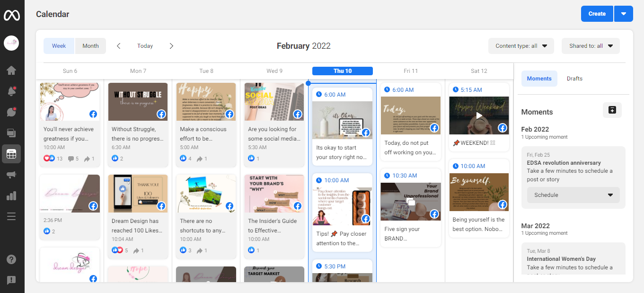Open Thursday 10:00 AM tips post image
Screen dimensions: 644x293
(343, 206)
